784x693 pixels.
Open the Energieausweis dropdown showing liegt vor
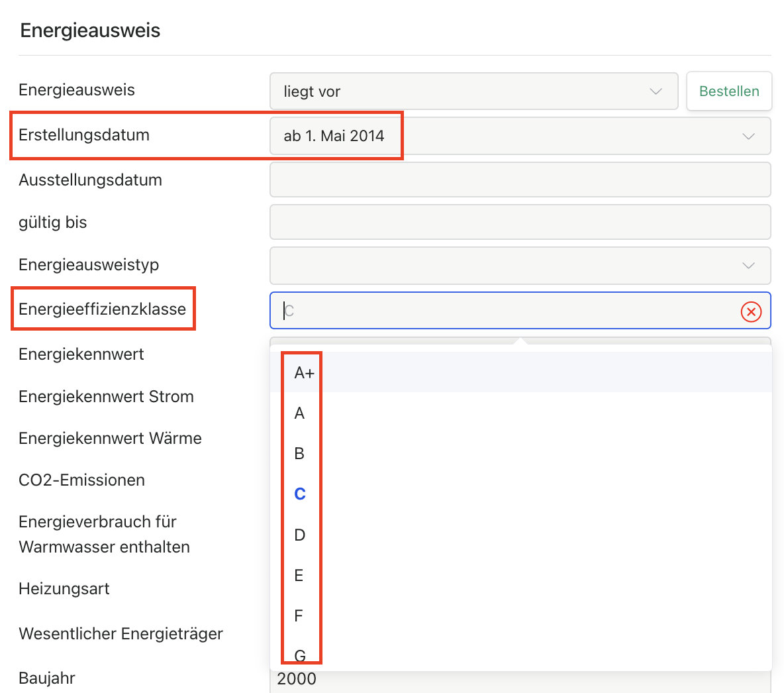[473, 91]
